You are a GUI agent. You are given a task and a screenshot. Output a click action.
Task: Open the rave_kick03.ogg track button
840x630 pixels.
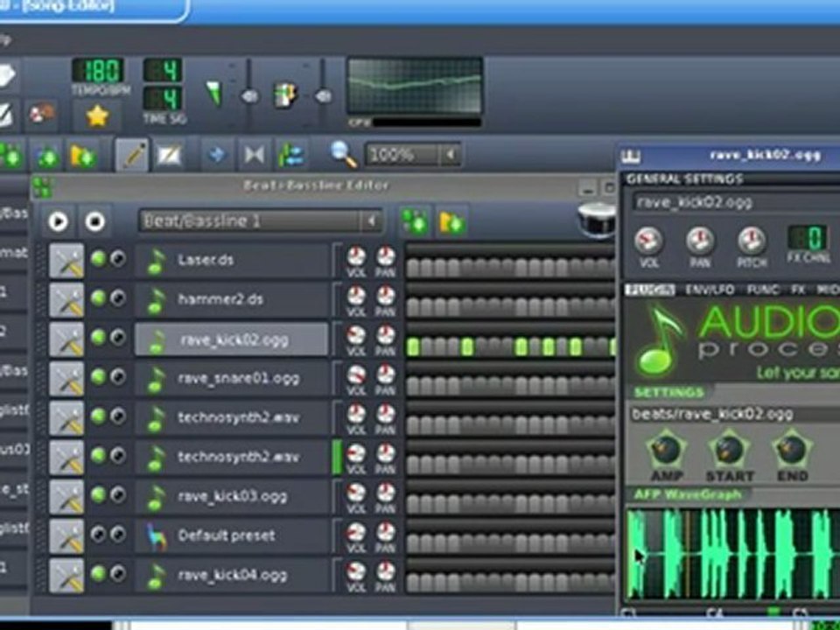(x=231, y=497)
